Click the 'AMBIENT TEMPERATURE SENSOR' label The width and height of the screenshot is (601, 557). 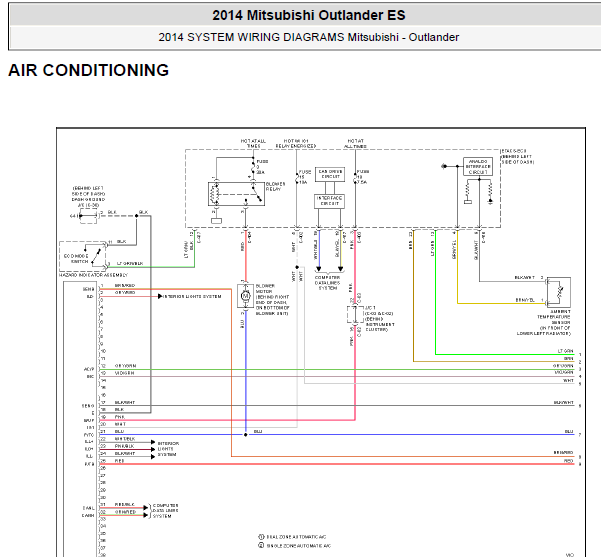click(554, 317)
